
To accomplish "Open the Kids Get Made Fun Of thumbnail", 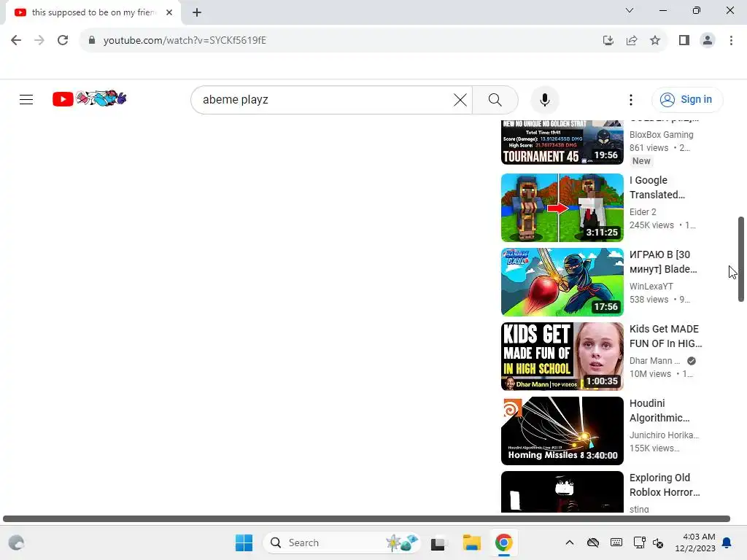I will [x=562, y=356].
